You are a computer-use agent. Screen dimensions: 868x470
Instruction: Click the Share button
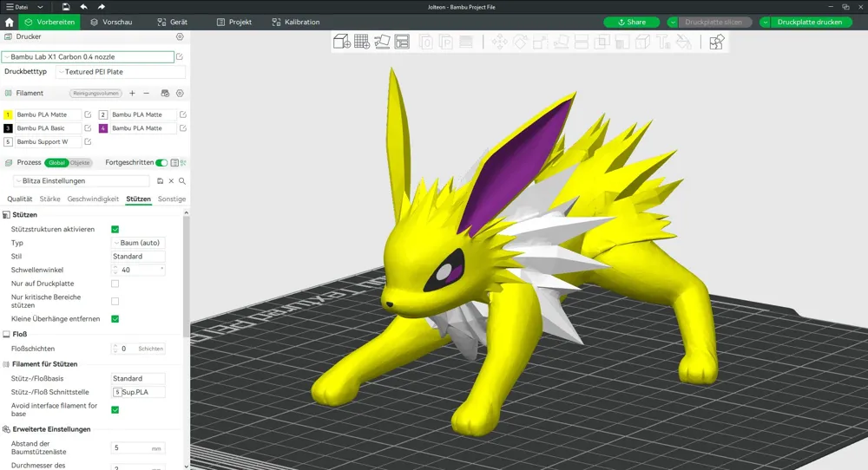632,23
